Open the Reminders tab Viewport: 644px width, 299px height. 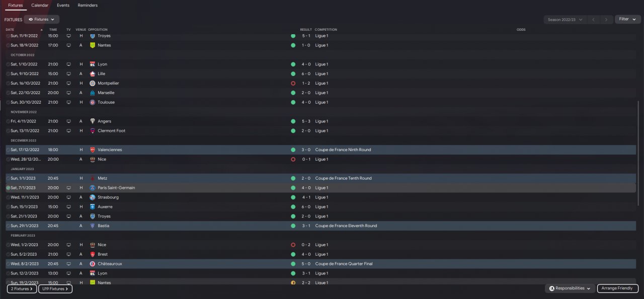point(88,5)
